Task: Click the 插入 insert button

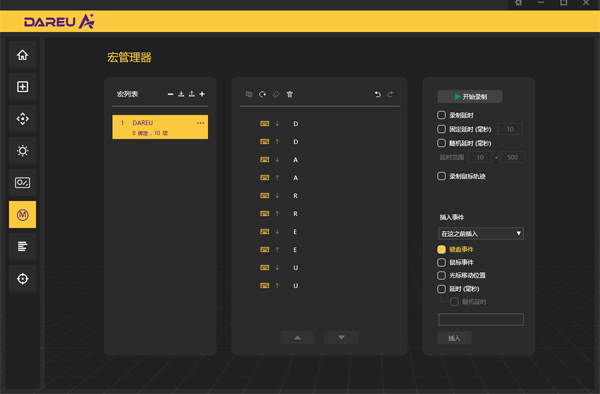Action: click(454, 338)
